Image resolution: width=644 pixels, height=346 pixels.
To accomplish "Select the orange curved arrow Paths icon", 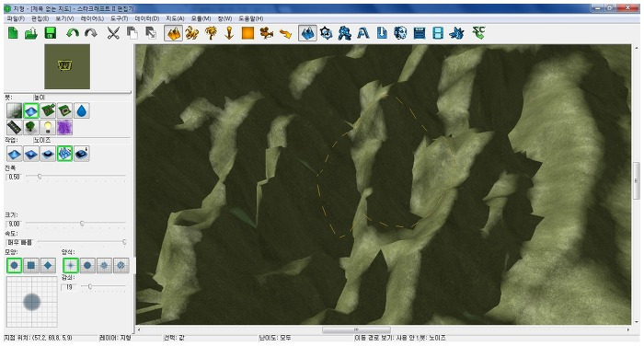I will point(285,33).
